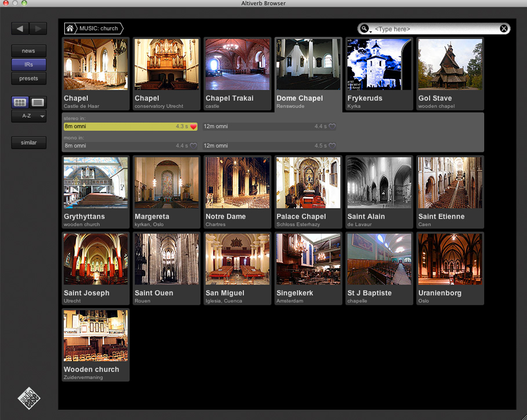
Task: Favorite the mono 12m omni impulse response
Action: tap(332, 146)
